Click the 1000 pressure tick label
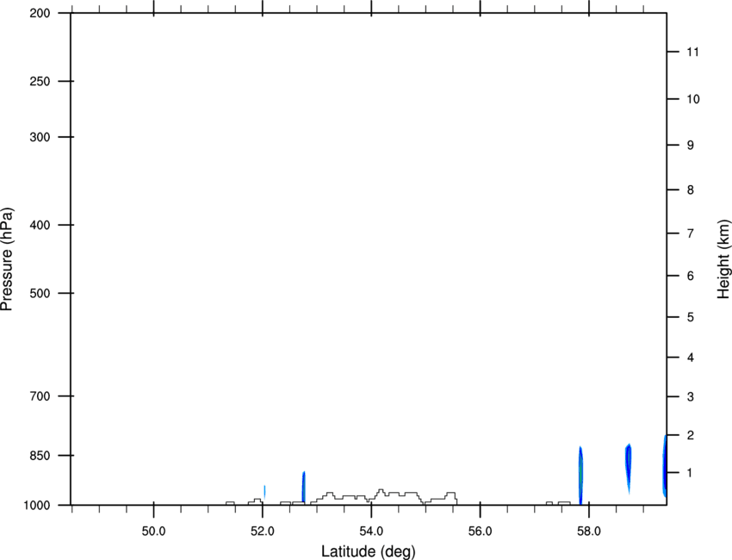 [x=37, y=506]
